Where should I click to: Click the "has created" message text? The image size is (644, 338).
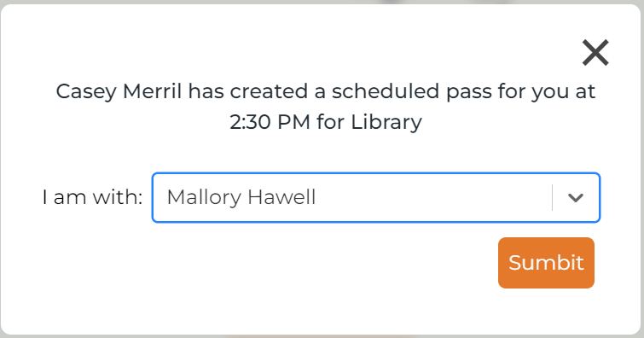click(x=248, y=91)
